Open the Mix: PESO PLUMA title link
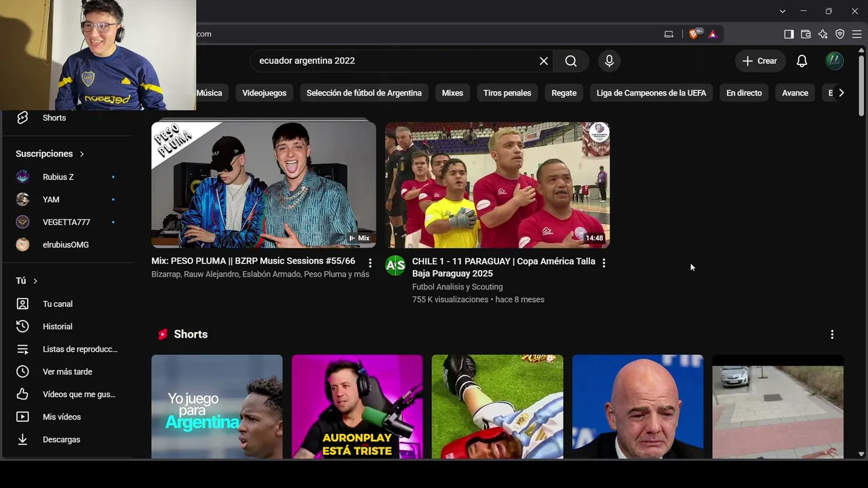 pos(254,261)
